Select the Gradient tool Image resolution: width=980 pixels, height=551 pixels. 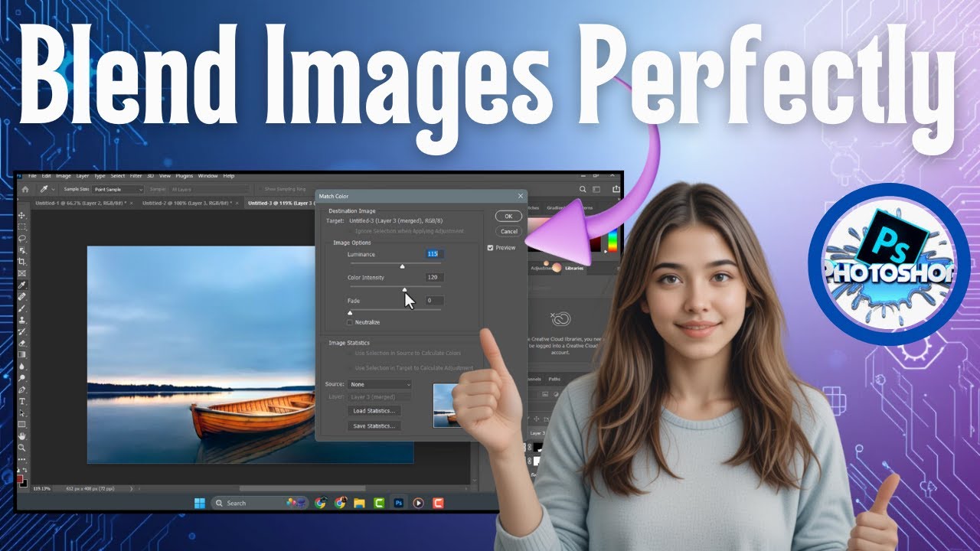click(22, 354)
